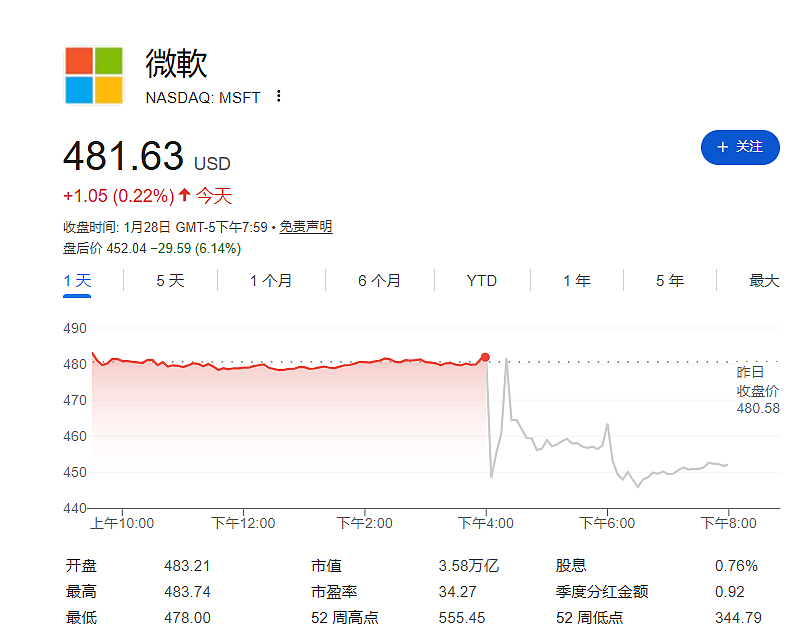Viewport: 794px width, 640px height.
Task: Open the three-dot menu next to NASDAQ: MSFT
Action: [279, 96]
